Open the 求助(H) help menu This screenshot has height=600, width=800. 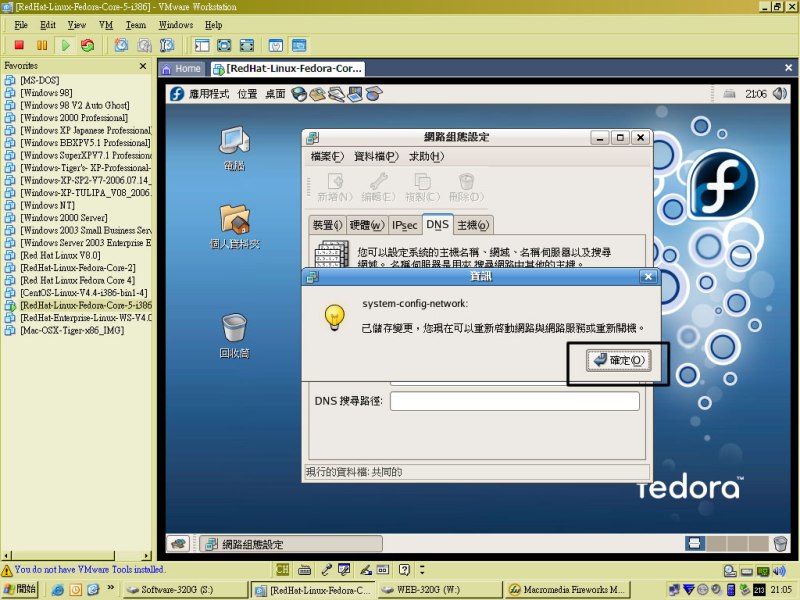pos(426,157)
